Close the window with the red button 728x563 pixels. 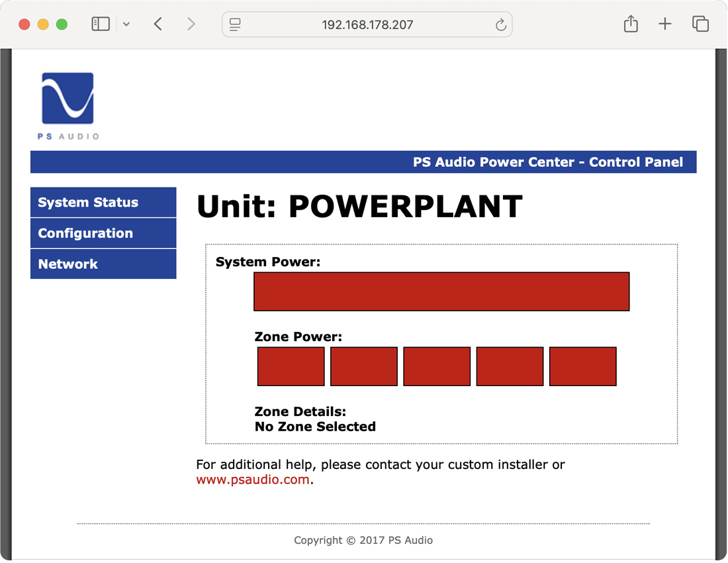click(24, 24)
